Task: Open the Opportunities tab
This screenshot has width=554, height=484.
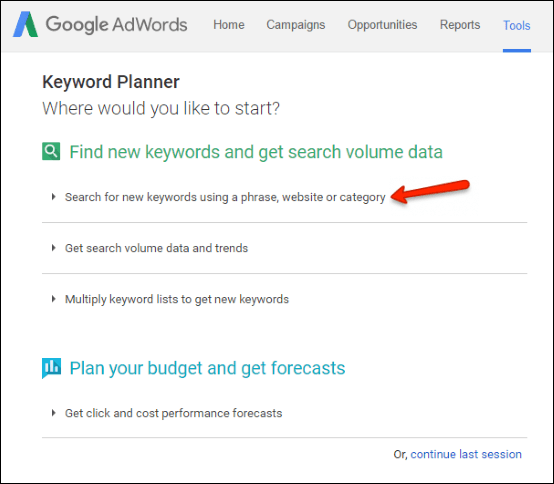Action: pyautogui.click(x=382, y=25)
